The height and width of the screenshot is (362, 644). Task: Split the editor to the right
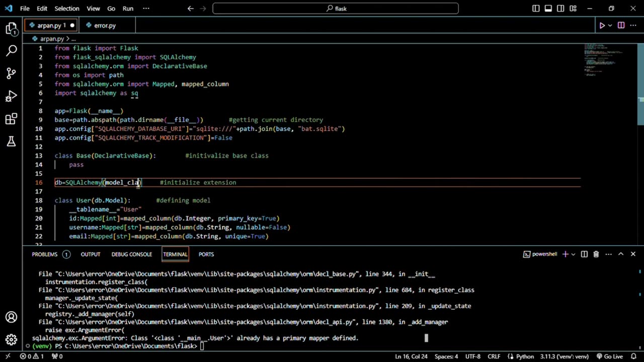[621, 25]
